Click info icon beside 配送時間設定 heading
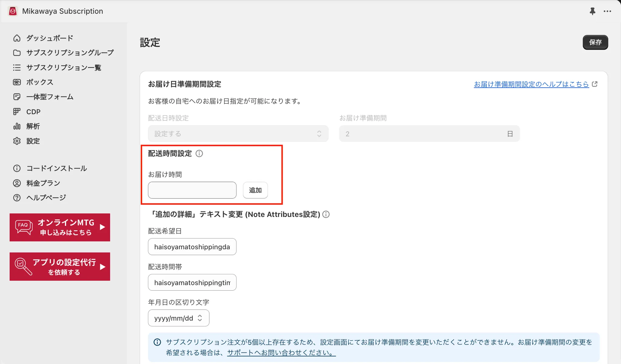The width and height of the screenshot is (621, 364). tap(199, 154)
